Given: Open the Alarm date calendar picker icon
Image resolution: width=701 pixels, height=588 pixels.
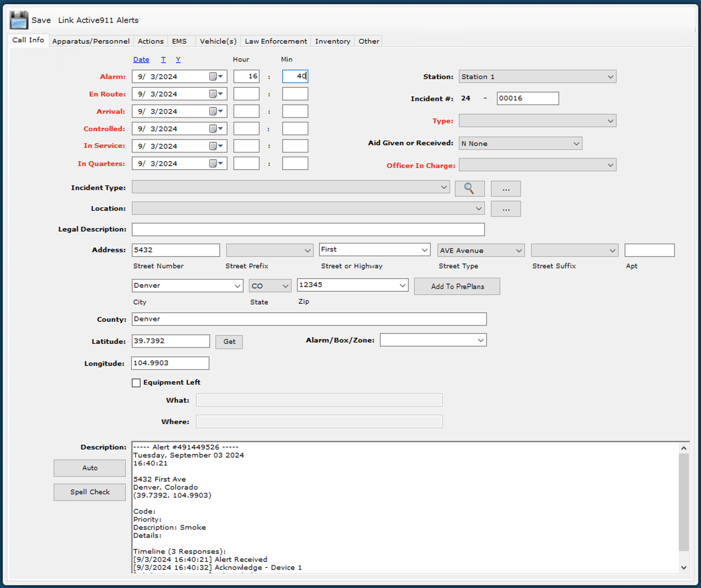Looking at the screenshot, I should (213, 77).
